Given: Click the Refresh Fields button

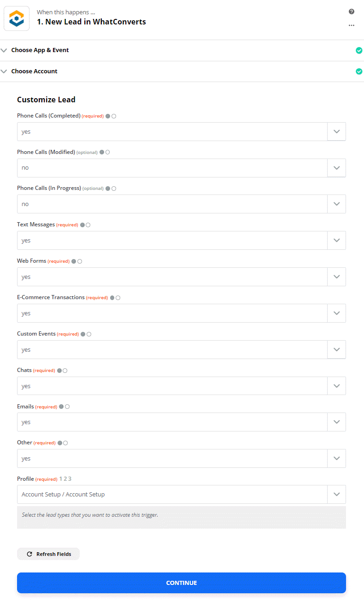Looking at the screenshot, I should coord(48,554).
